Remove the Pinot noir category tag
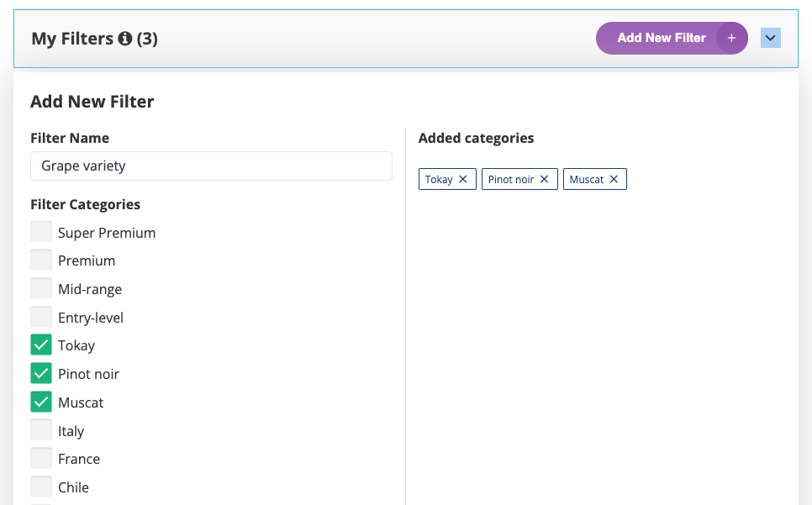 tap(544, 179)
